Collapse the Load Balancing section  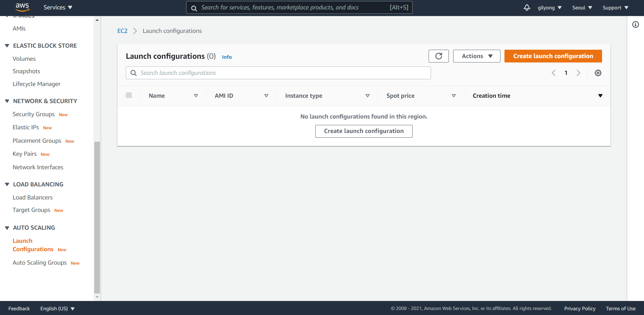[7, 184]
